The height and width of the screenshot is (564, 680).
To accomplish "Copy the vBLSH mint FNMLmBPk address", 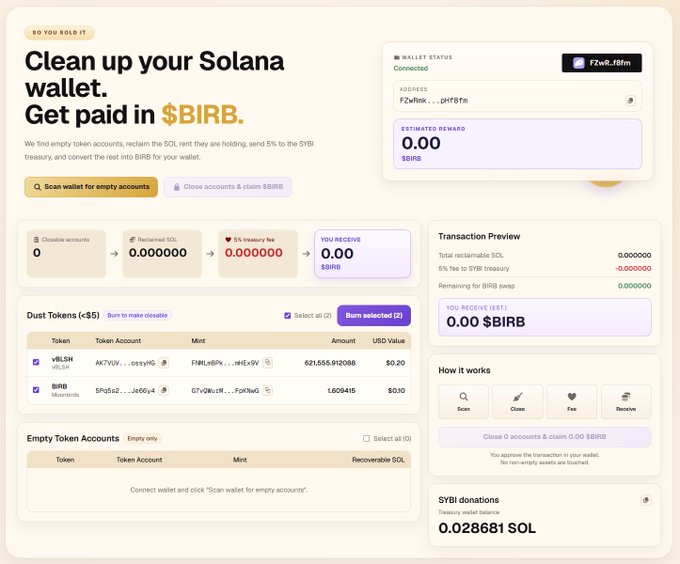I will tap(268, 362).
